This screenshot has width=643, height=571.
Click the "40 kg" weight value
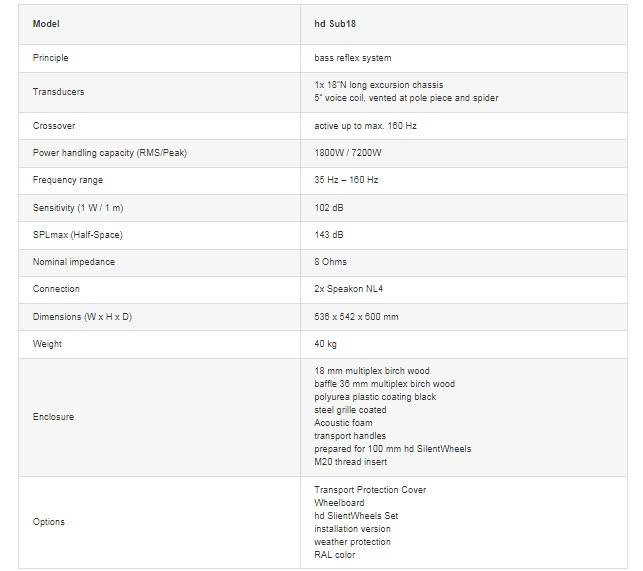tap(327, 344)
